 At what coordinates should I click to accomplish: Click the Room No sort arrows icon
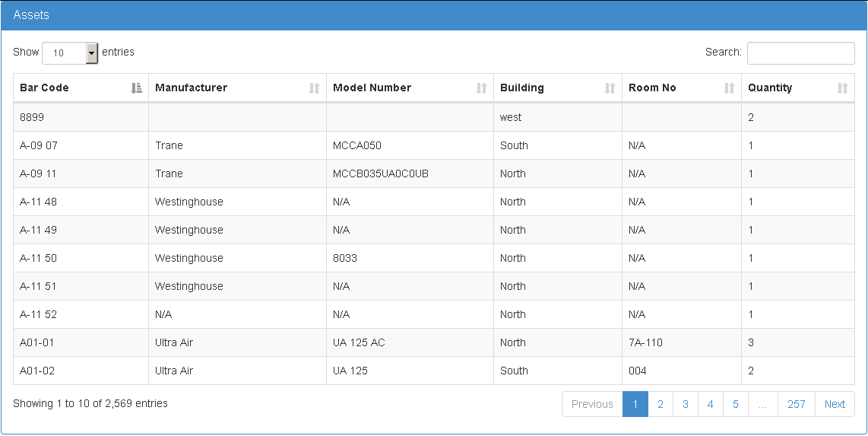click(x=729, y=88)
